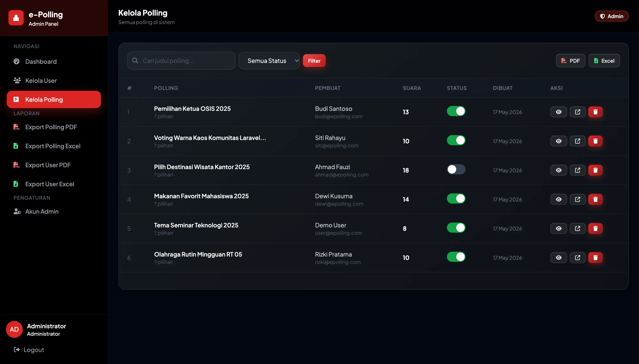View the Makanan Favorit Mahasiswa 2025 polling
The height and width of the screenshot is (364, 639).
coord(558,199)
